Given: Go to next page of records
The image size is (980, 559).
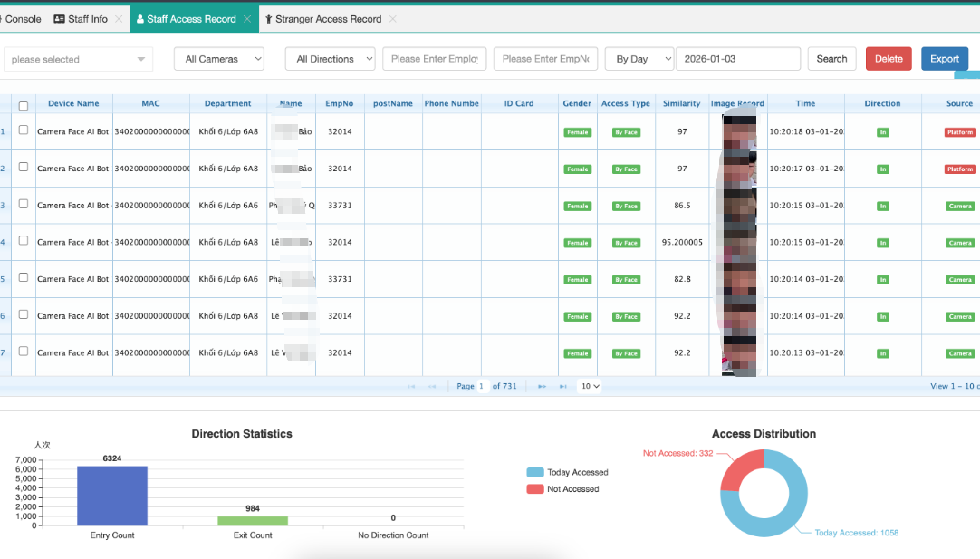Looking at the screenshot, I should coord(542,386).
